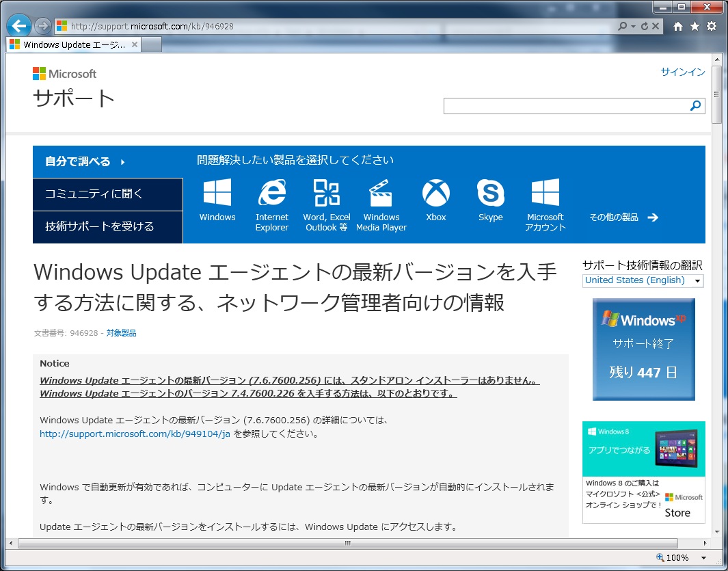Open the support.microsoft.com/kb/949104/ja link
The image size is (728, 571).
tap(135, 434)
